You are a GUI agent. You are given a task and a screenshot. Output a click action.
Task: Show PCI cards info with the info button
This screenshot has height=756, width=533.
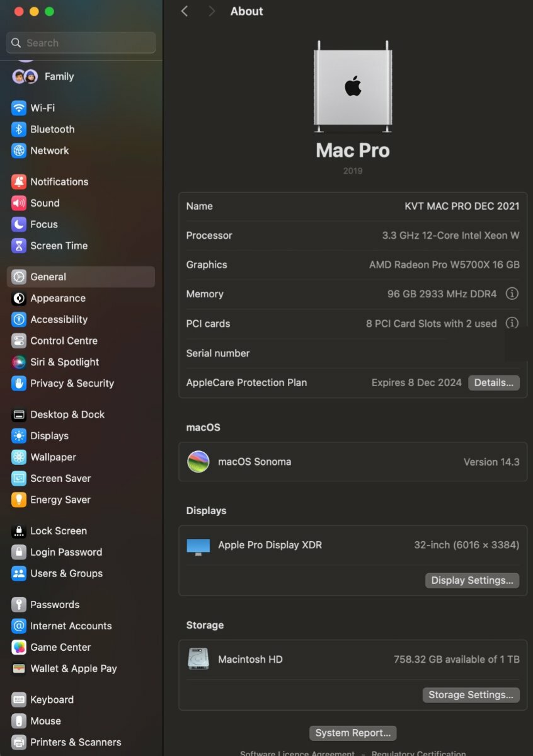point(512,323)
